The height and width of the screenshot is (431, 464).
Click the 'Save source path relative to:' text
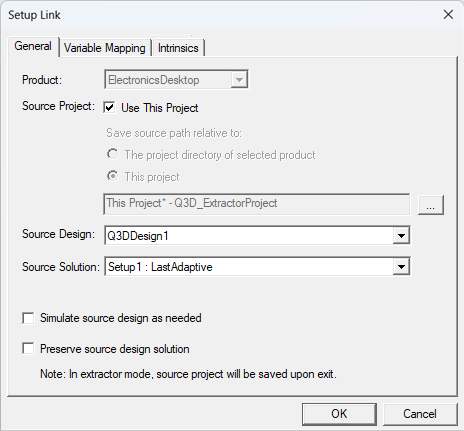[174, 133]
